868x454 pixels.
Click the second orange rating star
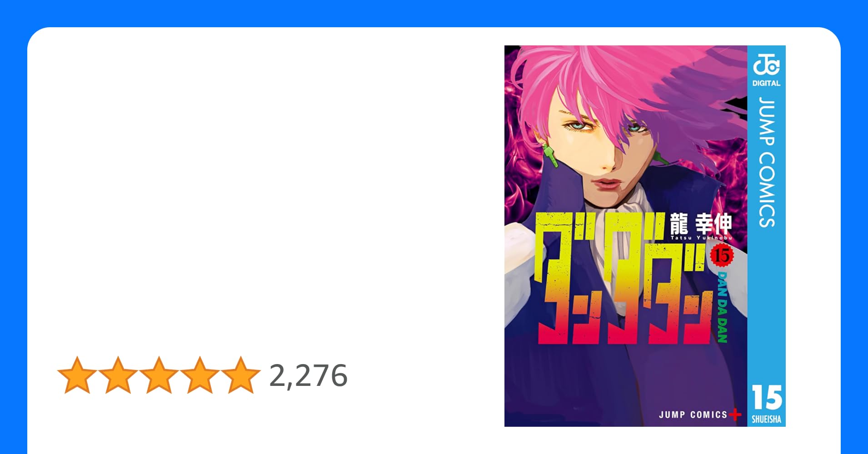pos(118,375)
